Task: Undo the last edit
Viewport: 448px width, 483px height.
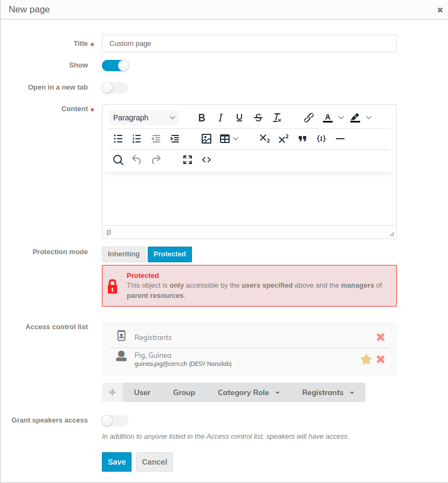Action: pyautogui.click(x=136, y=160)
